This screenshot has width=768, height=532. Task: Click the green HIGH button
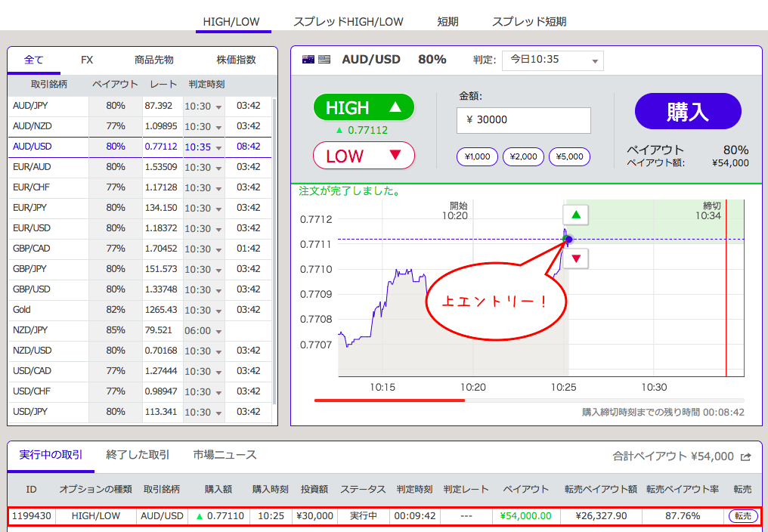[364, 107]
